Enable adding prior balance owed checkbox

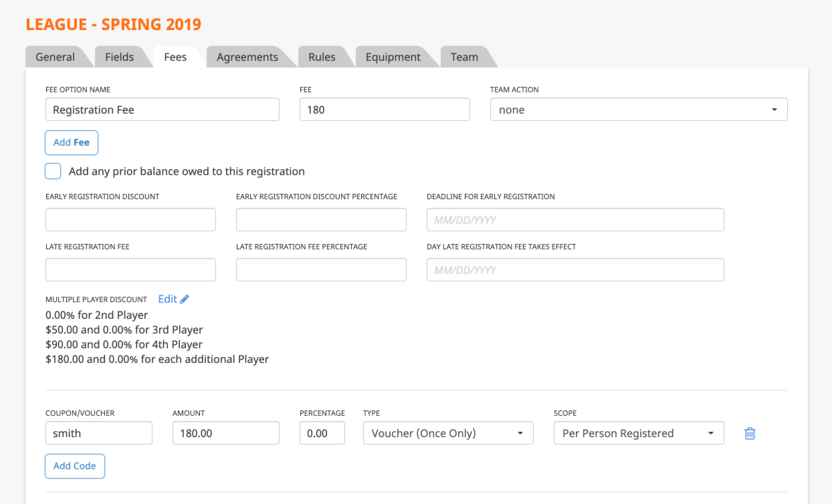coord(53,171)
